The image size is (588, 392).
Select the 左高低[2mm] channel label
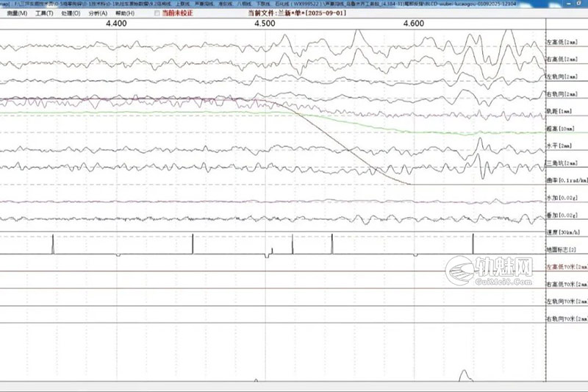[563, 43]
